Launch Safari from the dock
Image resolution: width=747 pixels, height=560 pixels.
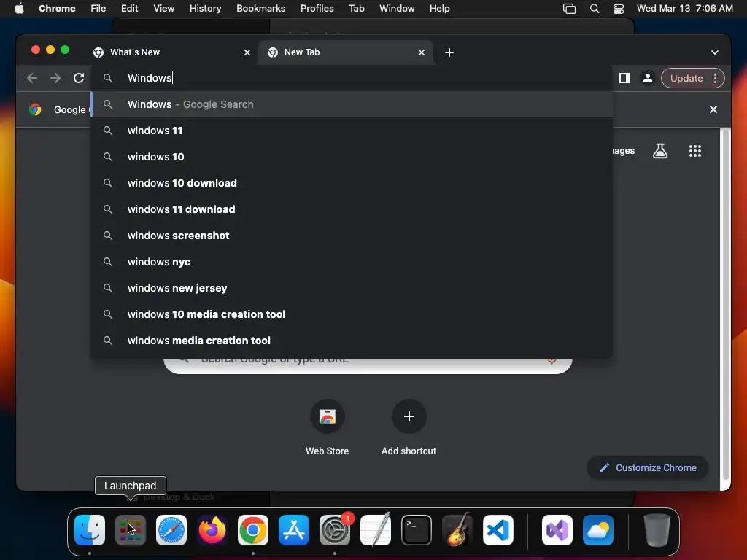click(171, 530)
